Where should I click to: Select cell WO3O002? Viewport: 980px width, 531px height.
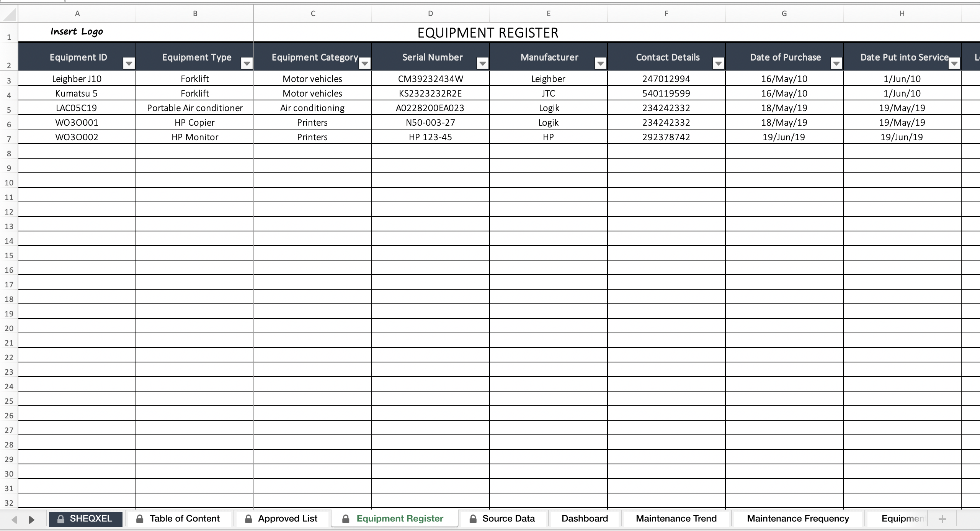(77, 137)
